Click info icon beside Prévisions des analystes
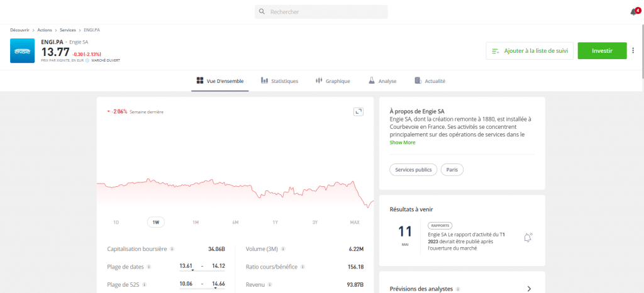 pyautogui.click(x=458, y=289)
